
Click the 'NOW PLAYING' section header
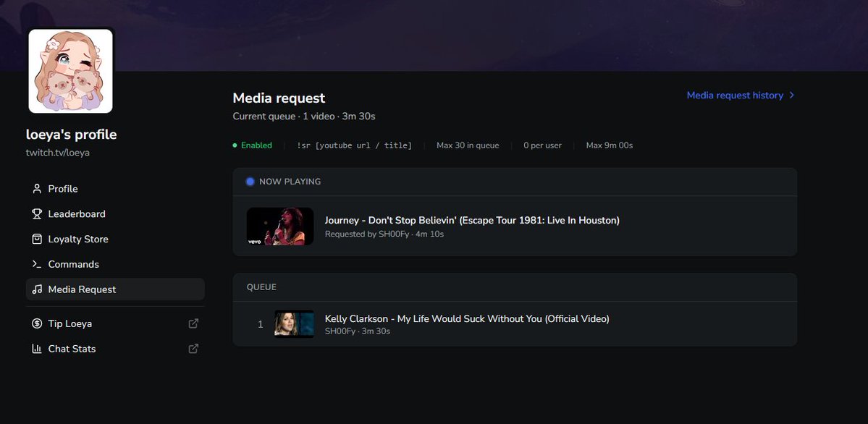(290, 182)
